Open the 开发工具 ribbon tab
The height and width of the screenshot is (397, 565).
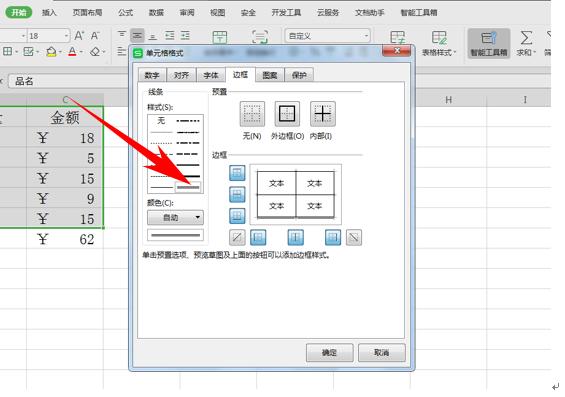286,13
